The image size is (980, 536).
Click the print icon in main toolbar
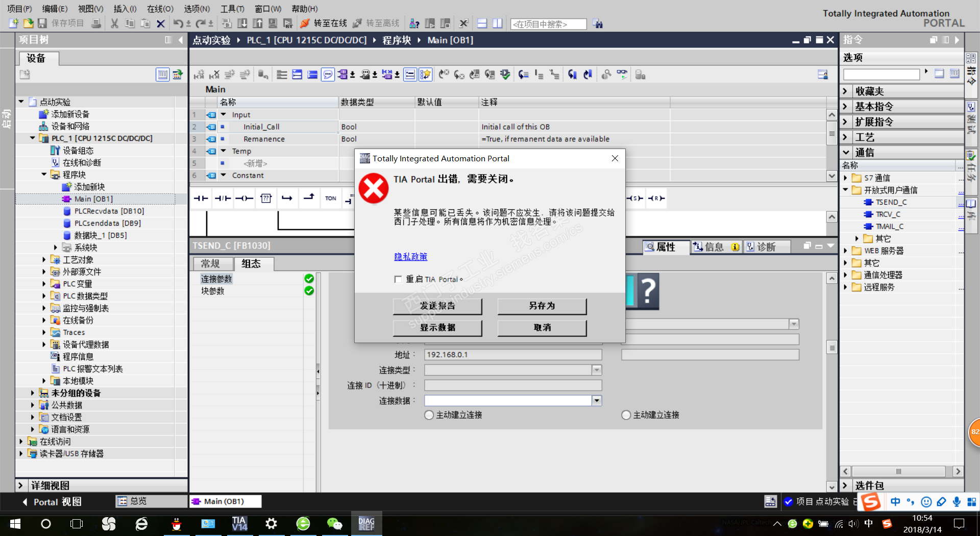tap(96, 23)
